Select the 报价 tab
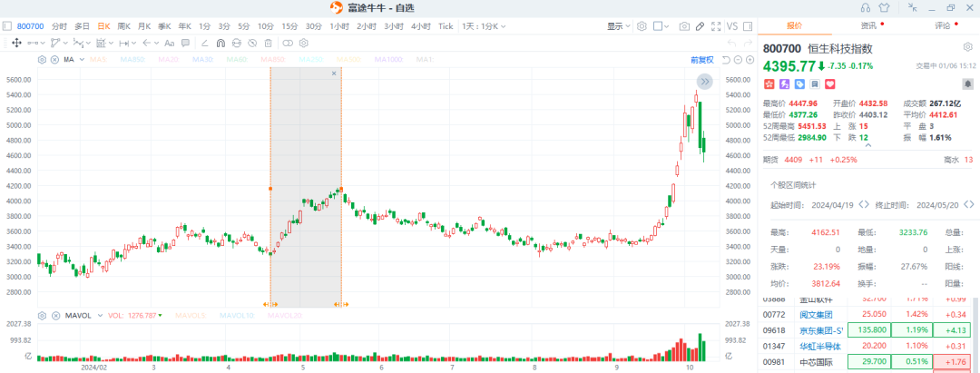The width and height of the screenshot is (980, 373). [x=794, y=25]
